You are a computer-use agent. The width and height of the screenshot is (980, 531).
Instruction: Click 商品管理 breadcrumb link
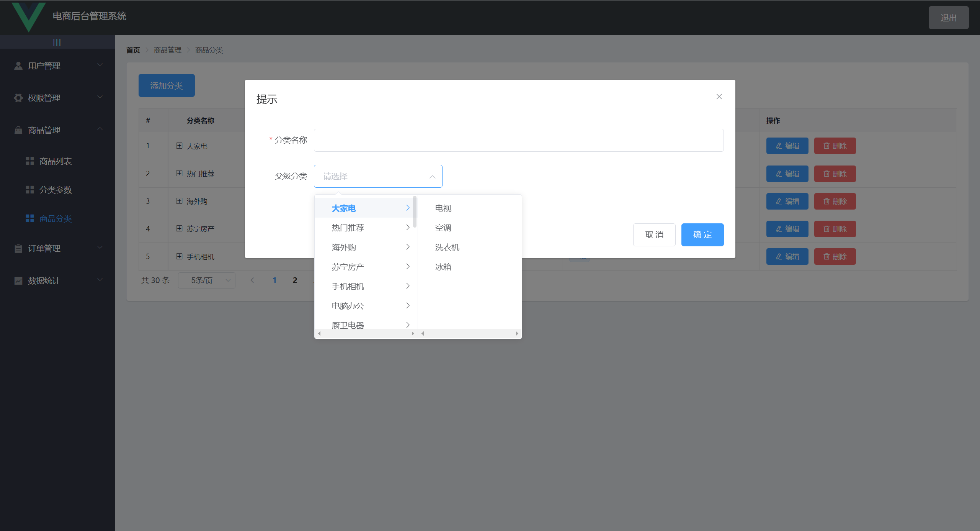(168, 50)
